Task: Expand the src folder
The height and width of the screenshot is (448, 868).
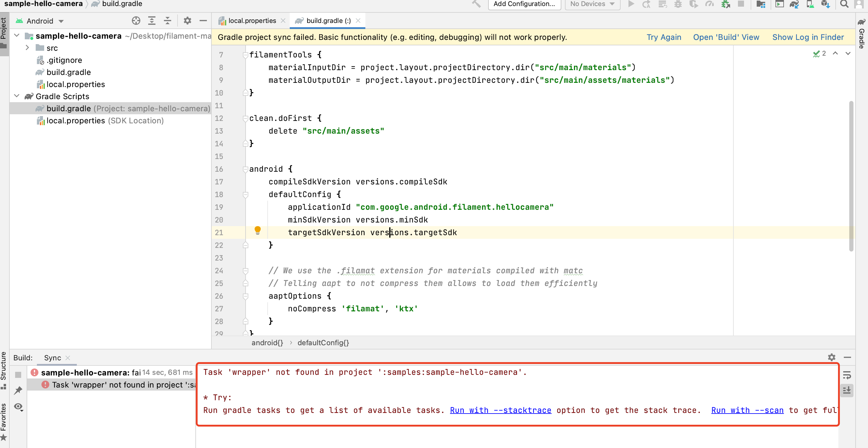Action: (28, 48)
